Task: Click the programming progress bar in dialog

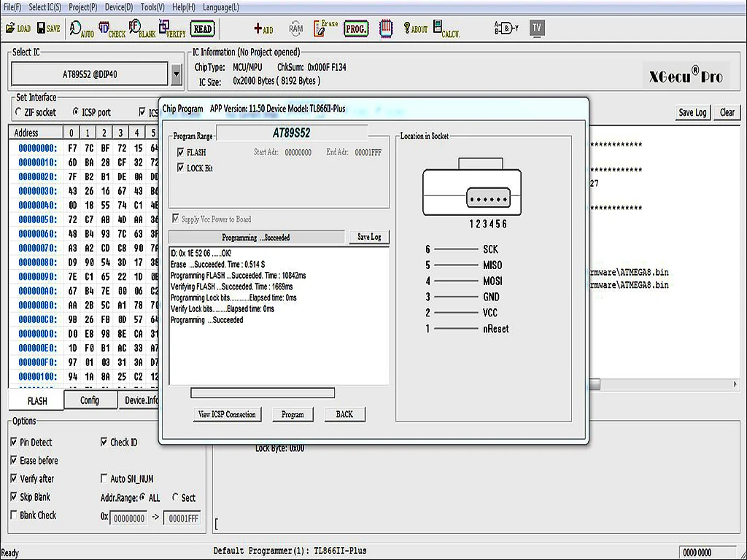Action: [263, 393]
